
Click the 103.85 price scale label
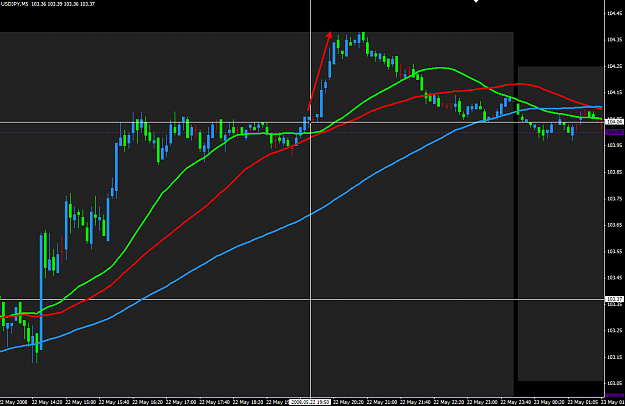[x=614, y=172]
